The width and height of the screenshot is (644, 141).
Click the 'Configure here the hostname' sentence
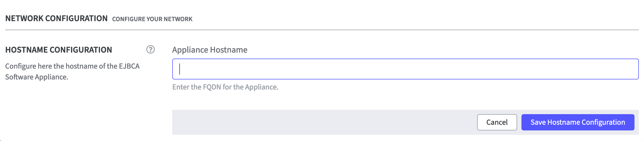[x=72, y=66]
